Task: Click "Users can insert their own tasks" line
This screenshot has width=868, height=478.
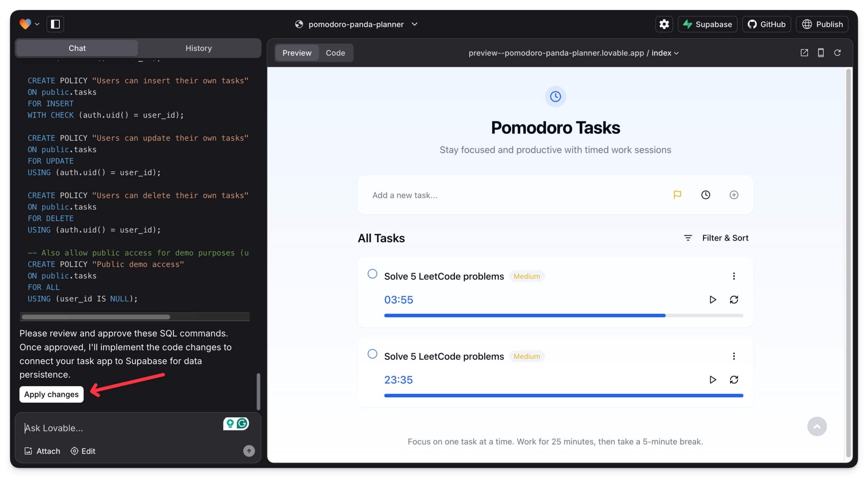Action: [138, 81]
